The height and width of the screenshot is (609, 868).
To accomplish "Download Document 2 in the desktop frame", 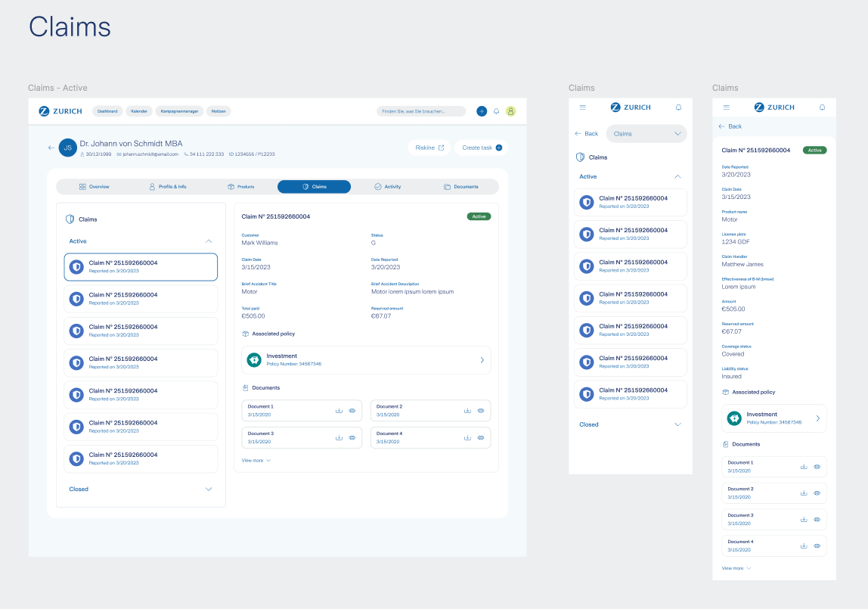I will pos(467,411).
